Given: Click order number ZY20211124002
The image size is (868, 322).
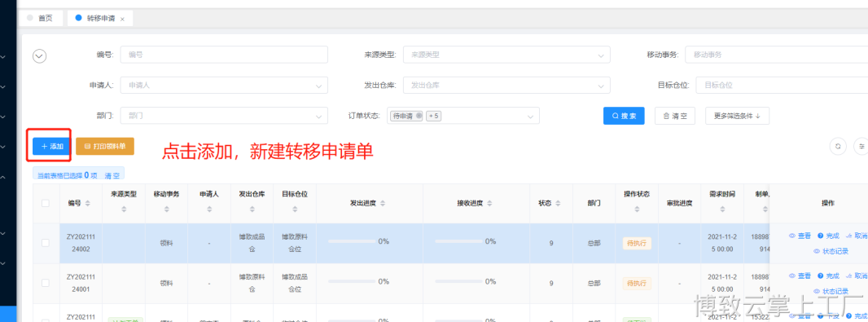Looking at the screenshot, I should pyautogui.click(x=81, y=243).
